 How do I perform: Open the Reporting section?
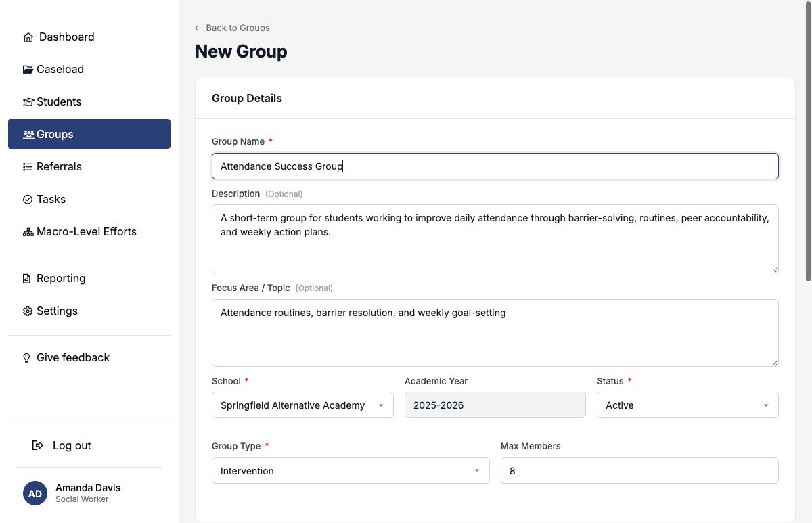click(89, 278)
